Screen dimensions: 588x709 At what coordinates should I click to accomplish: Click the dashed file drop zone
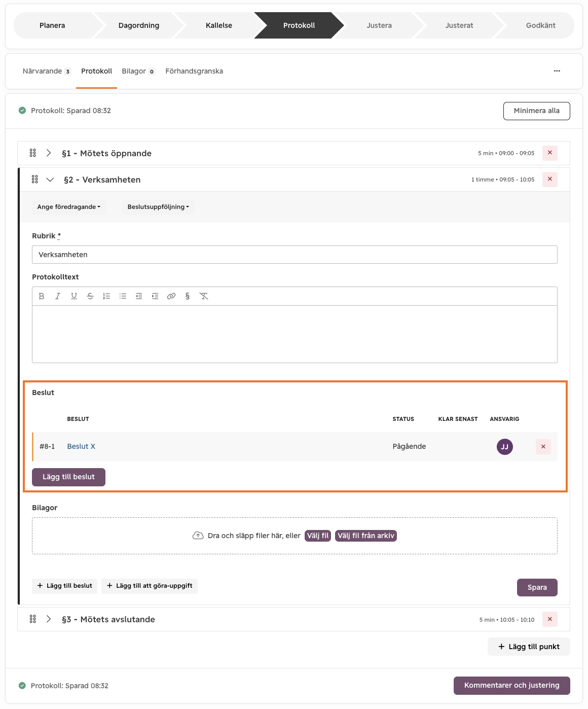click(x=295, y=536)
